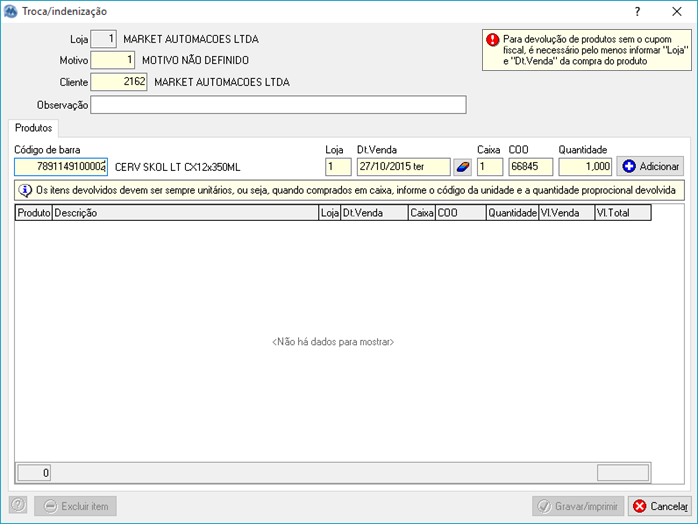The width and height of the screenshot is (698, 524).
Task: Click the MOTIVO NÃO DEFINIDO text
Action: (195, 60)
